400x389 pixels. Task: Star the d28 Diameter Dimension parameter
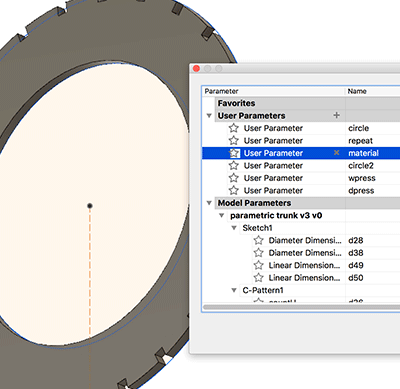click(259, 240)
